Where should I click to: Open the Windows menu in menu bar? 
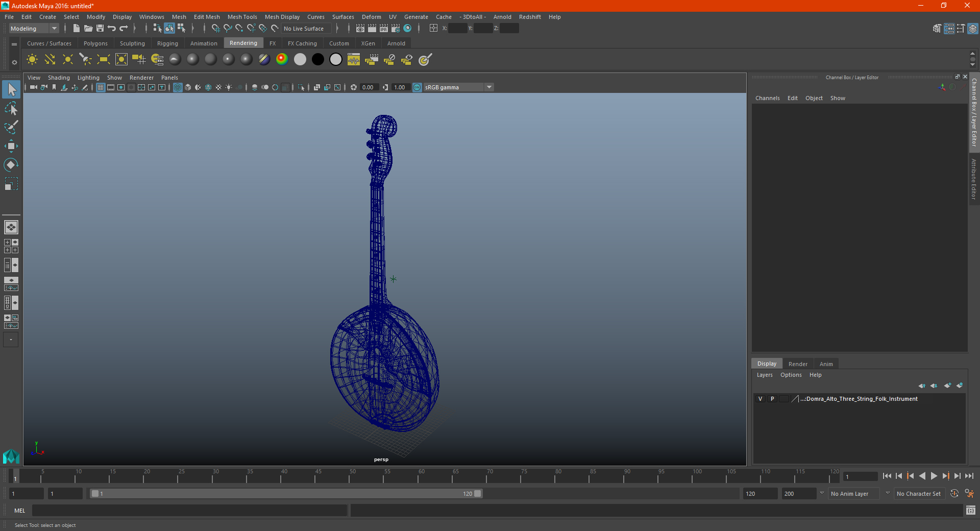pyautogui.click(x=152, y=17)
